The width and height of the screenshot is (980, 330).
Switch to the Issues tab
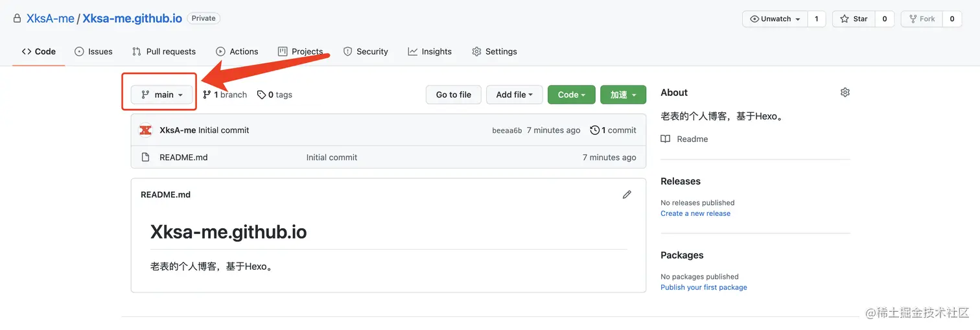coord(93,51)
